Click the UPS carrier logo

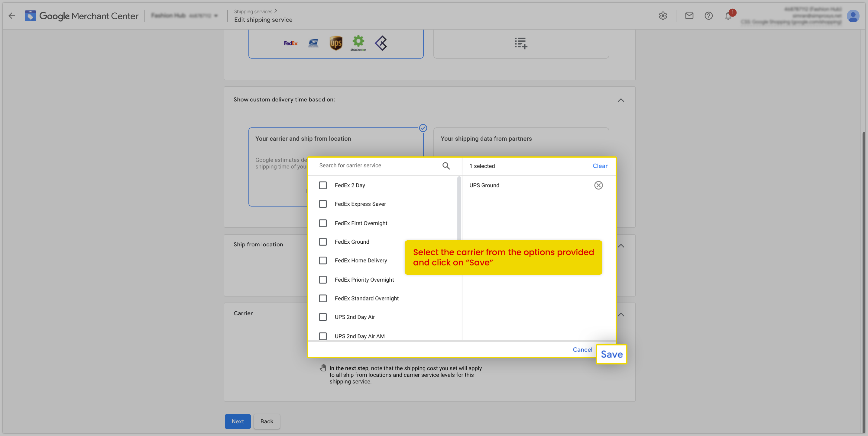[335, 43]
